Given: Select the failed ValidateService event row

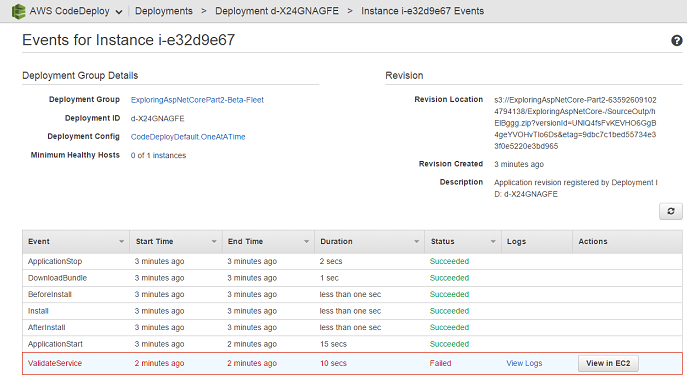Looking at the screenshot, I should tap(352, 363).
